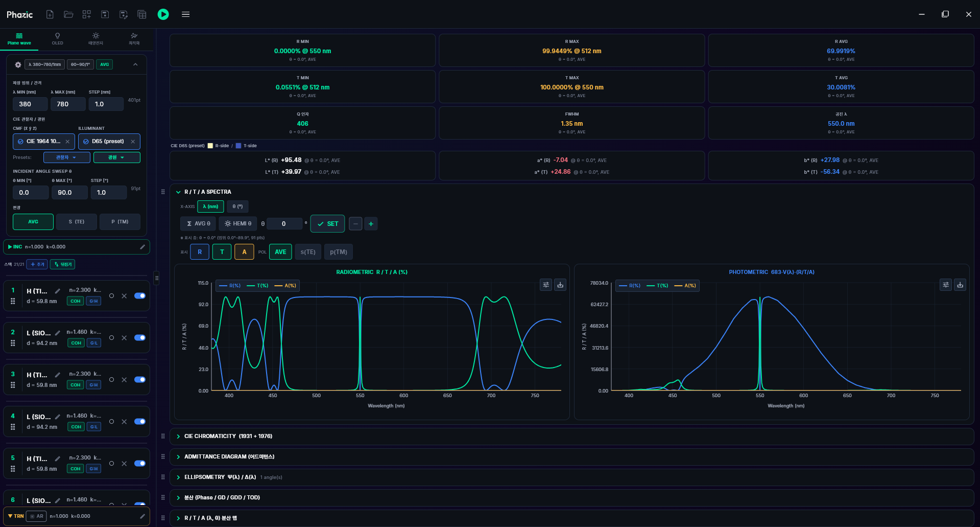
Task: Select the Plane wave tab
Action: tap(19, 39)
